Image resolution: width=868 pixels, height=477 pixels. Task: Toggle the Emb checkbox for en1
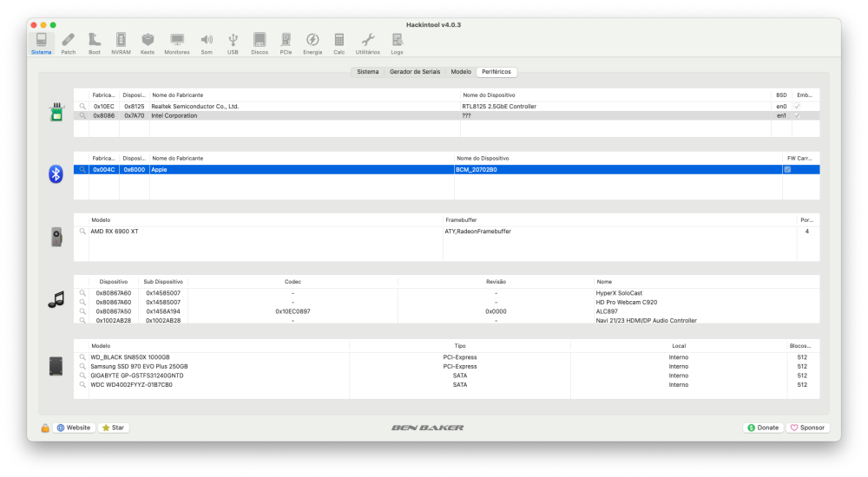point(797,115)
